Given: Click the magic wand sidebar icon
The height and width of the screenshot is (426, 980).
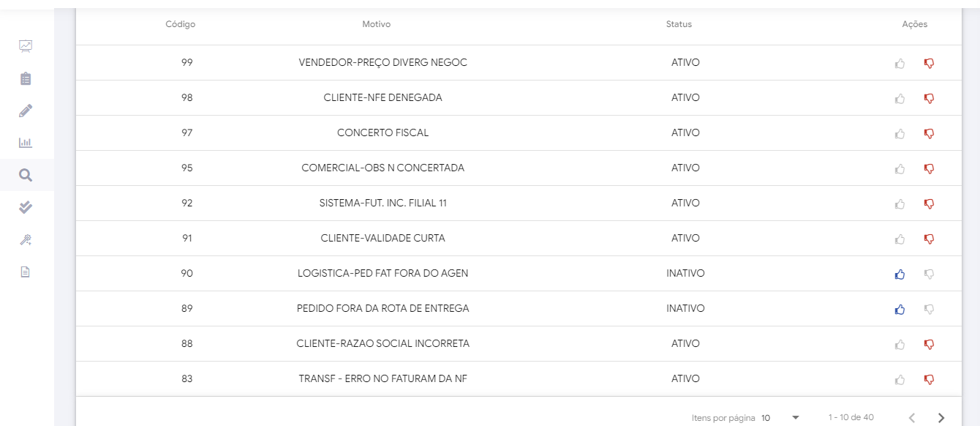Looking at the screenshot, I should point(26,239).
